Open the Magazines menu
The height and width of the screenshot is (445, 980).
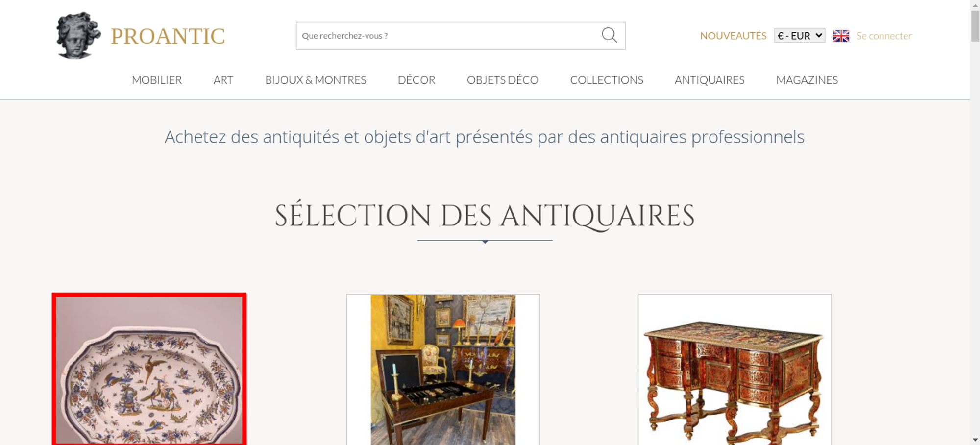[x=807, y=80]
